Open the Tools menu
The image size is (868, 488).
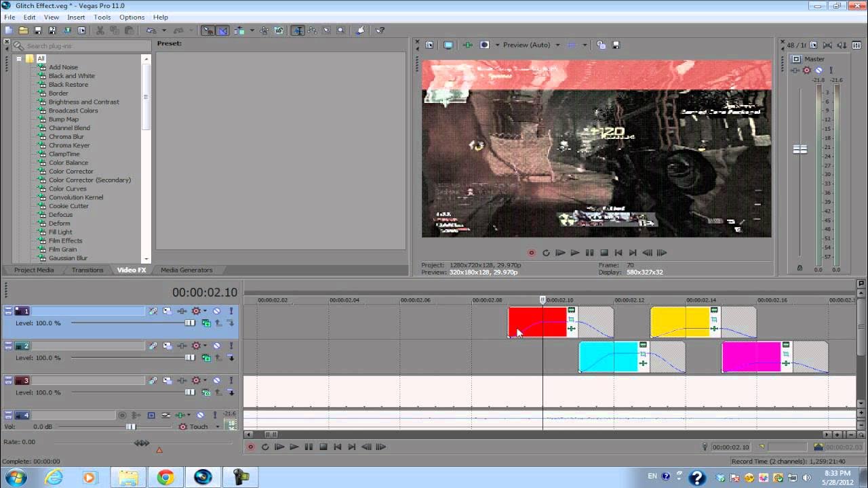[102, 17]
